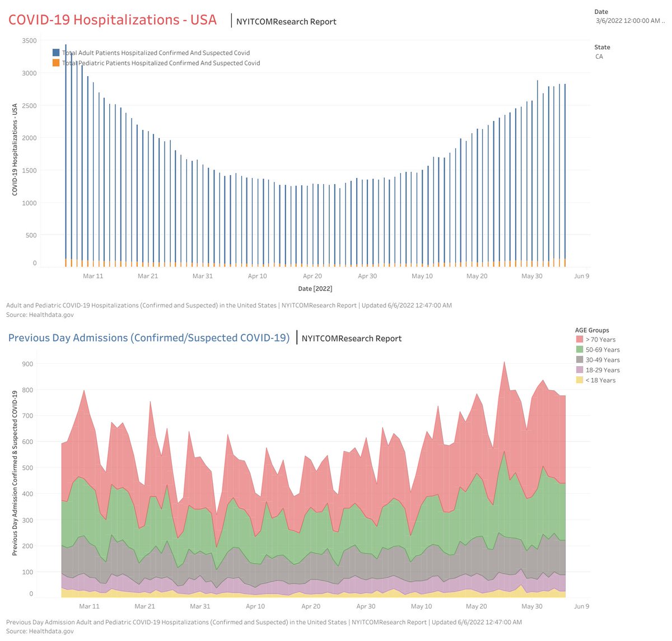Click the Total Adult Patients Hospitalized legend label

click(x=156, y=53)
